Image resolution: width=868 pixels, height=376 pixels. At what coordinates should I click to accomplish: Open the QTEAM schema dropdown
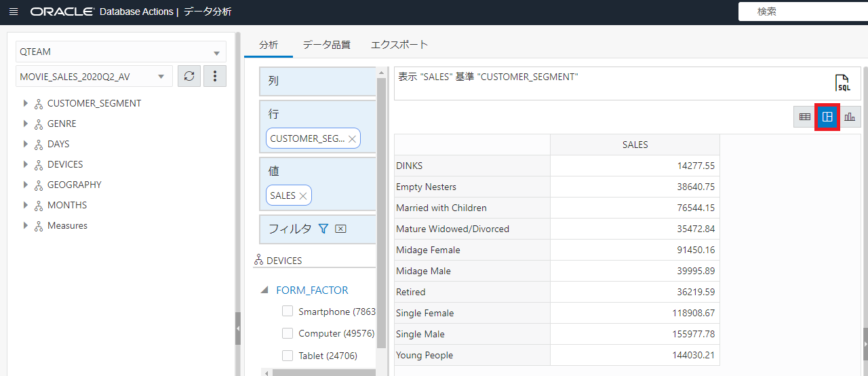(121, 52)
